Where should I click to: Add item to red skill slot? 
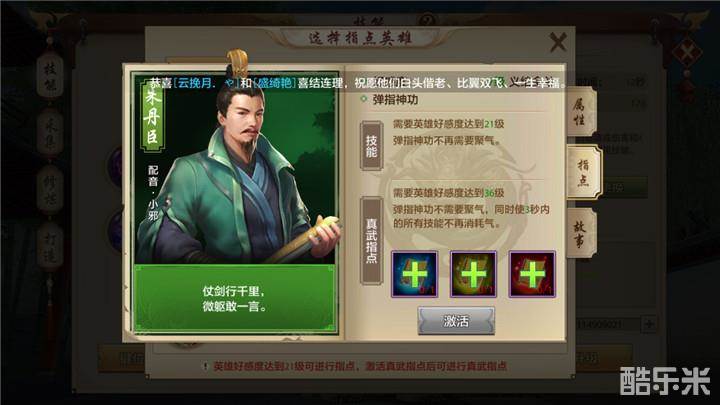pyautogui.click(x=532, y=274)
